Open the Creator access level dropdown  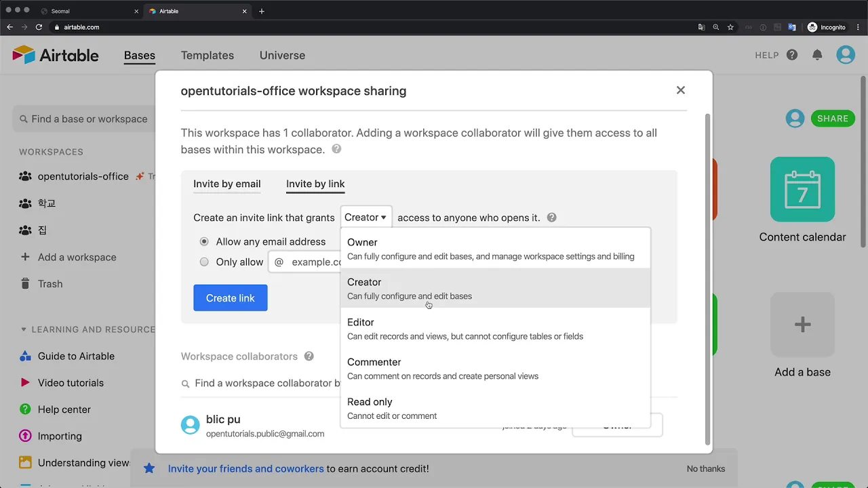(366, 218)
